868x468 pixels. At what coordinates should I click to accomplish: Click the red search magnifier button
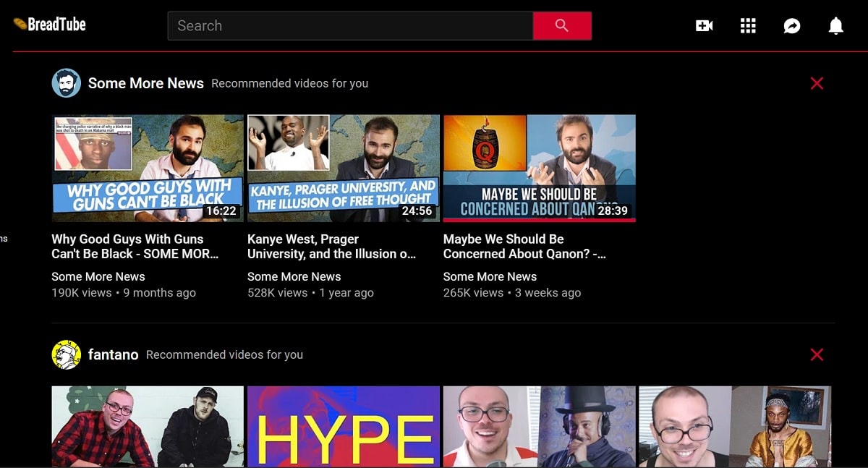(562, 25)
